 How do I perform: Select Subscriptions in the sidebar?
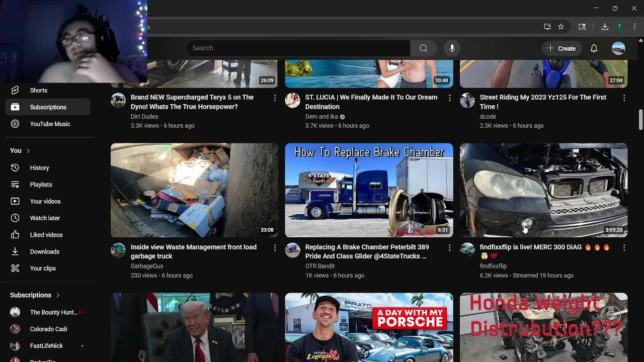coord(48,107)
